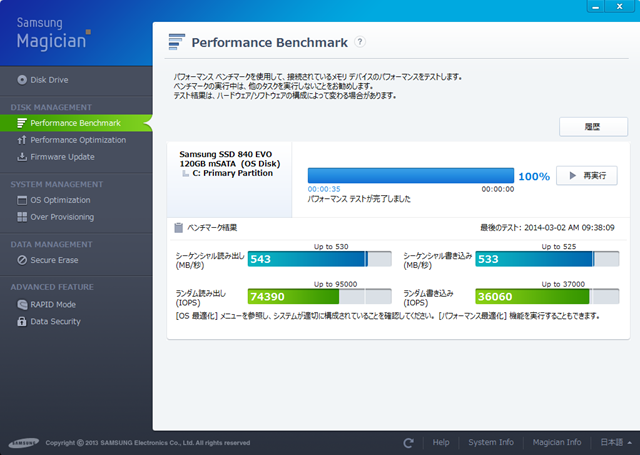The image size is (640, 455).
Task: Click the Over Provisioning grid icon
Action: [x=22, y=217]
